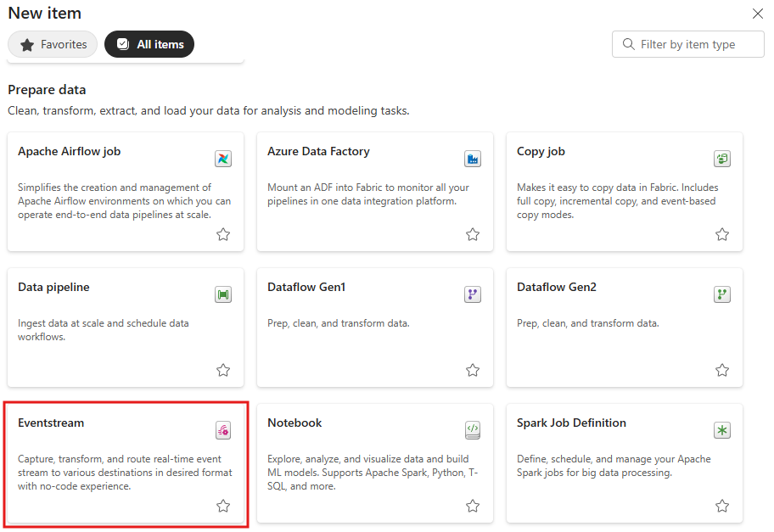This screenshot has width=774, height=532.
Task: Select the Spark Job Definition title
Action: pyautogui.click(x=571, y=423)
